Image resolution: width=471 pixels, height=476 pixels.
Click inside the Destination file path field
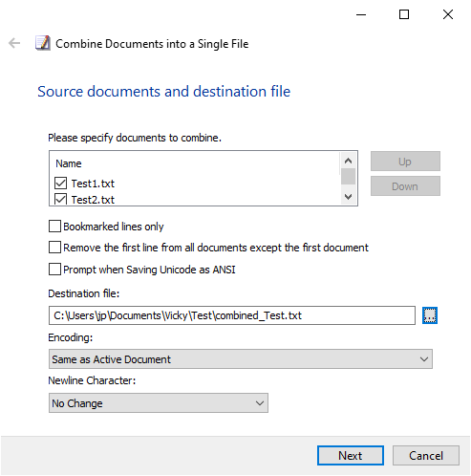pyautogui.click(x=232, y=315)
